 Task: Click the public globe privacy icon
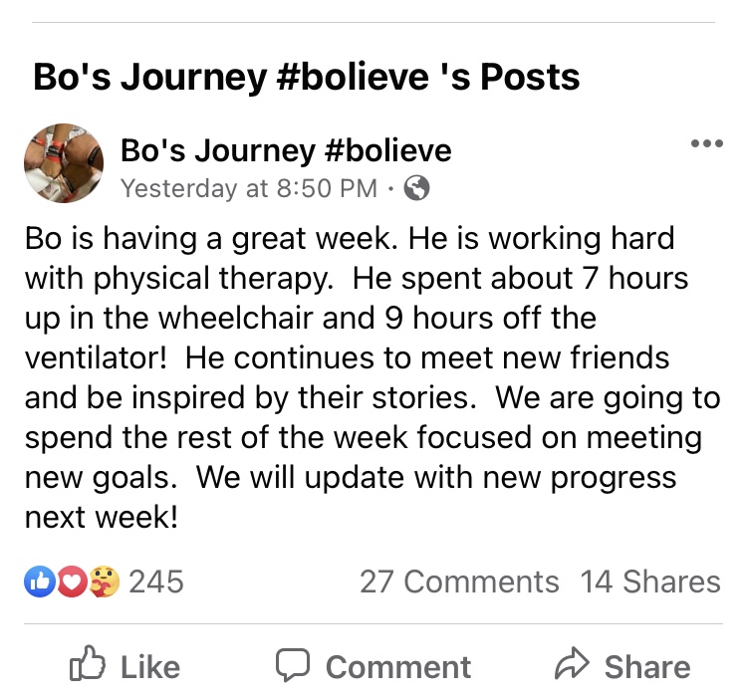tap(417, 187)
